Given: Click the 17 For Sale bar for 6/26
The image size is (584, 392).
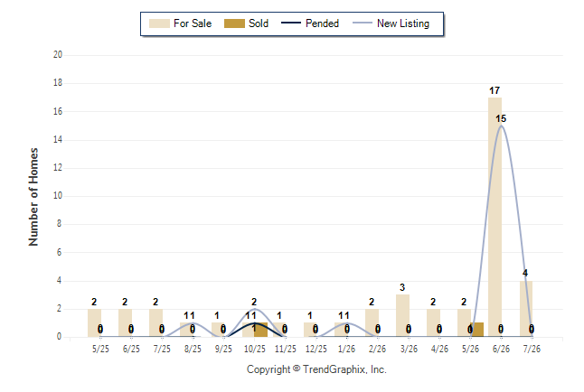Looking at the screenshot, I should [495, 217].
